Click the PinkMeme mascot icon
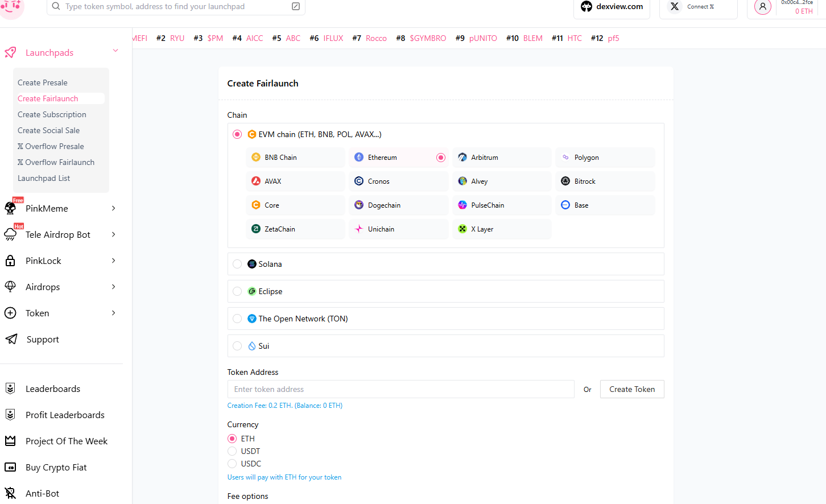826x504 pixels. (x=10, y=208)
